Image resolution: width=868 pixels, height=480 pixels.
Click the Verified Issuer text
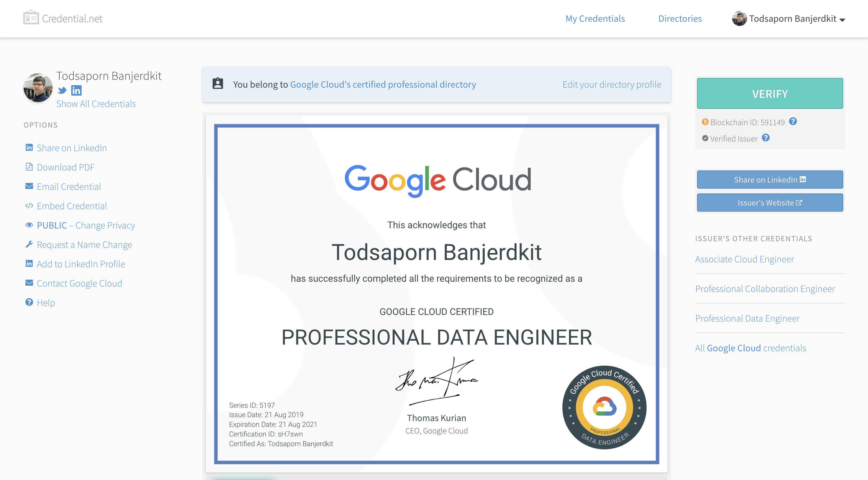(734, 138)
